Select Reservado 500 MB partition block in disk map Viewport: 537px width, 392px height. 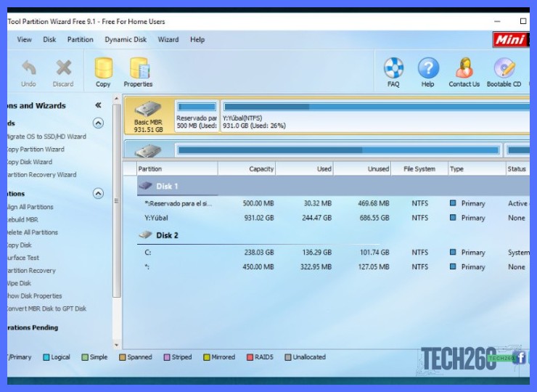click(197, 115)
